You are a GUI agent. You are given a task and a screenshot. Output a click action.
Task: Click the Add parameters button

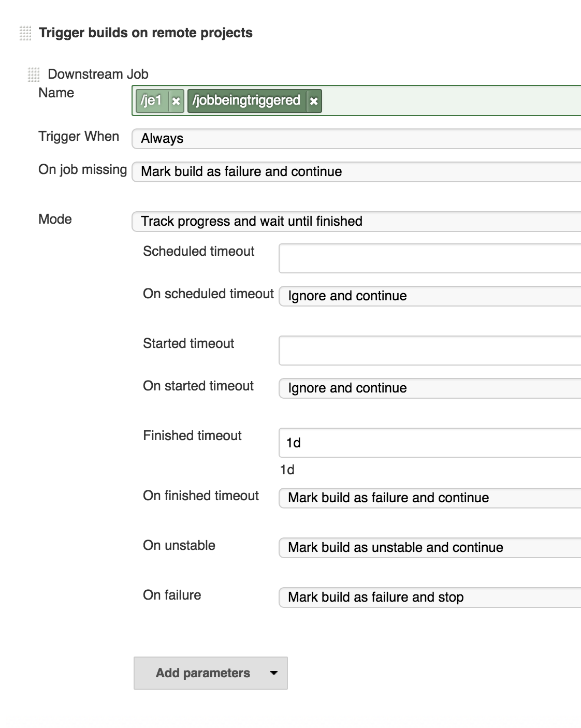pyautogui.click(x=203, y=673)
